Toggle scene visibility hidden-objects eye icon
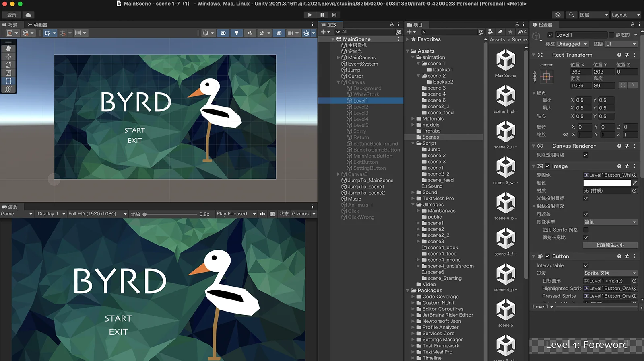This screenshot has width=644, height=361. click(279, 33)
